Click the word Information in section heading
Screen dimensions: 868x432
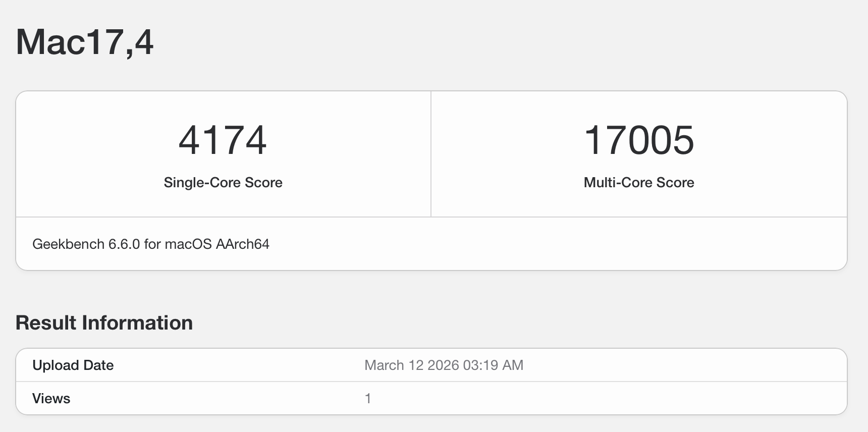pos(137,323)
